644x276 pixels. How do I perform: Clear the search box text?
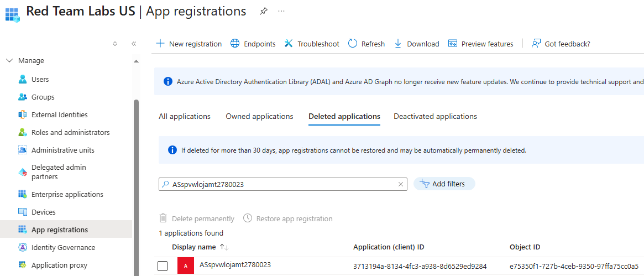(x=401, y=185)
